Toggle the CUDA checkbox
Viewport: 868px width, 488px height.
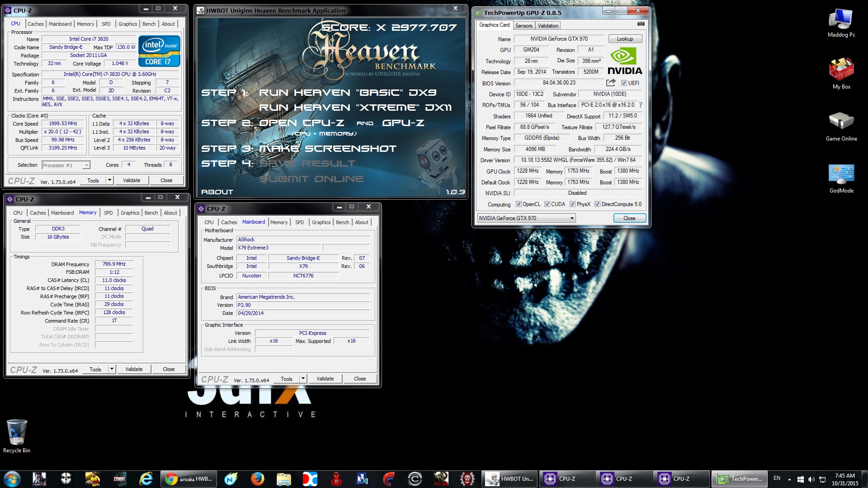click(547, 204)
